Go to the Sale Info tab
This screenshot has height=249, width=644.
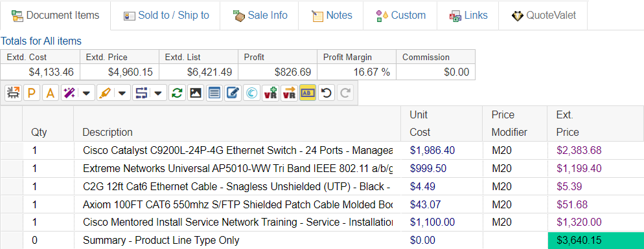(260, 16)
